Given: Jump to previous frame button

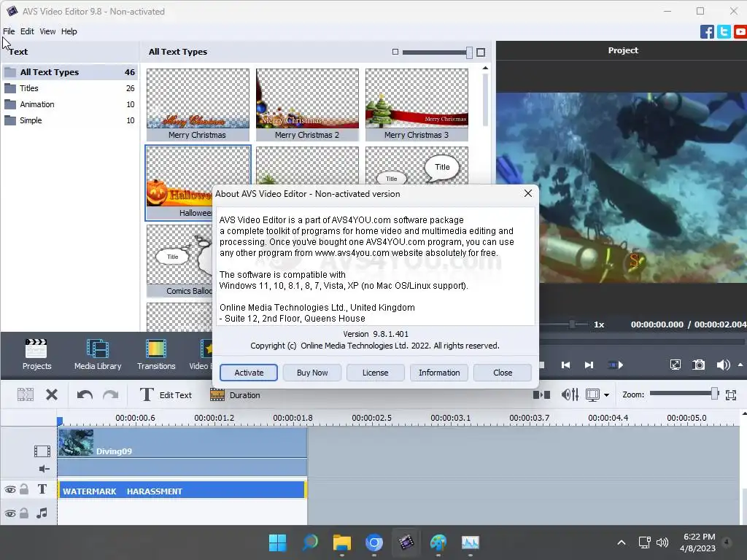Looking at the screenshot, I should point(565,365).
